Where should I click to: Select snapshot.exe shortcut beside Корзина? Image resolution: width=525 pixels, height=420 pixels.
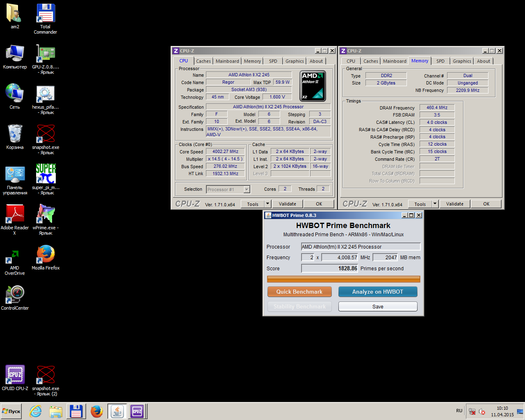pos(46,139)
